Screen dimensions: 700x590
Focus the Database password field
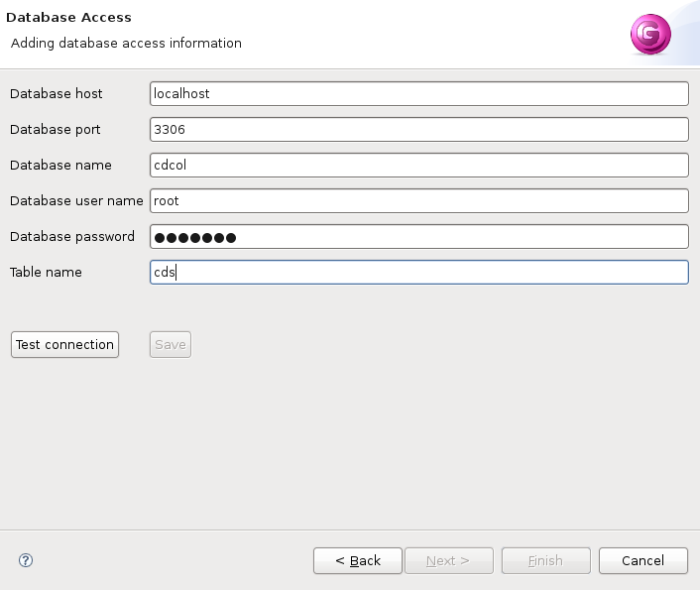click(418, 237)
